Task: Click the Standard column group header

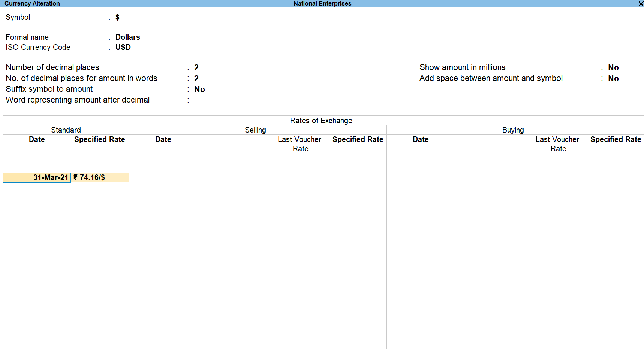Action: tap(66, 130)
